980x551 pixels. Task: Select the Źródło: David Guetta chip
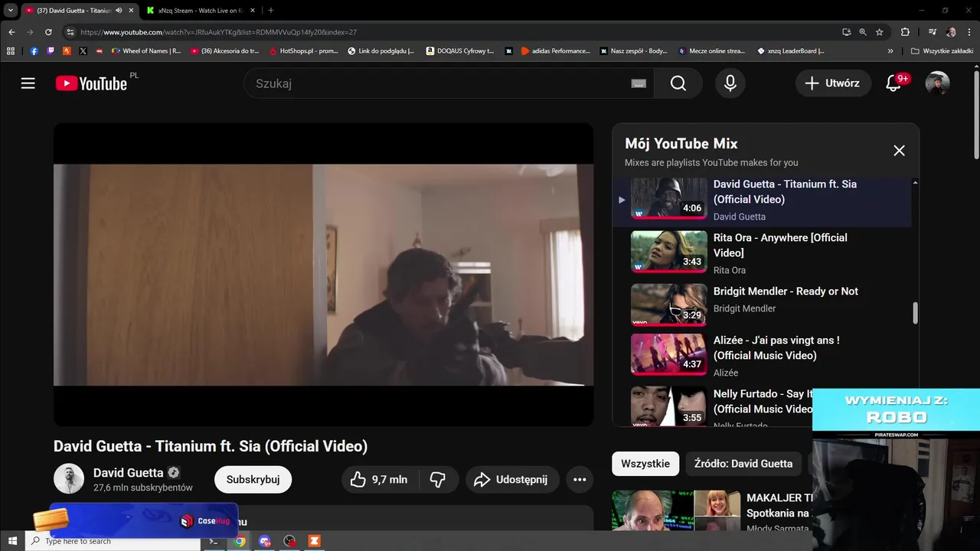tap(743, 464)
